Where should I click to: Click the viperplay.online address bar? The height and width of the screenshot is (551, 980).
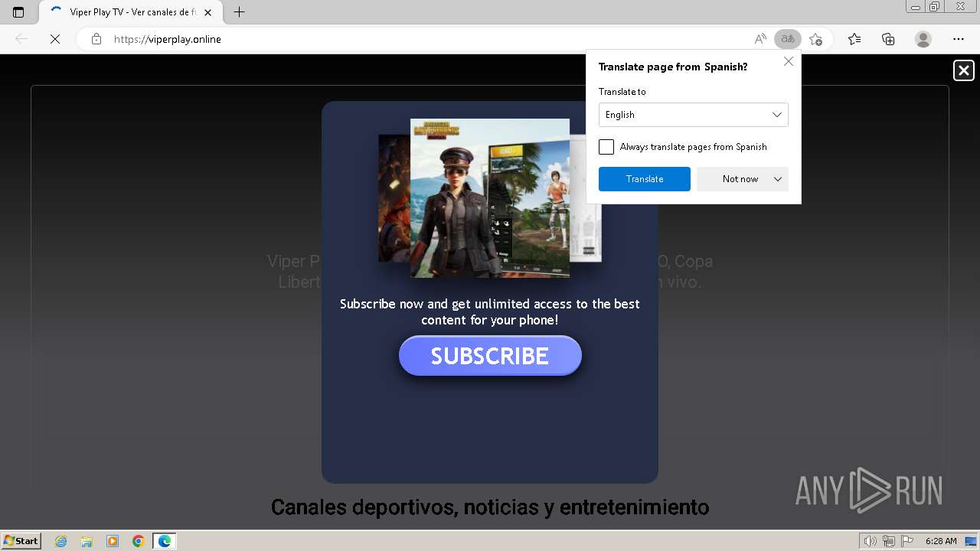coord(429,39)
